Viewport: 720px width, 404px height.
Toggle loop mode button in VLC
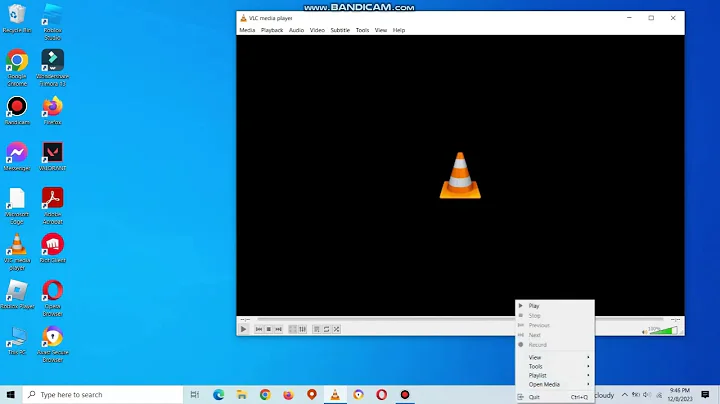click(326, 329)
